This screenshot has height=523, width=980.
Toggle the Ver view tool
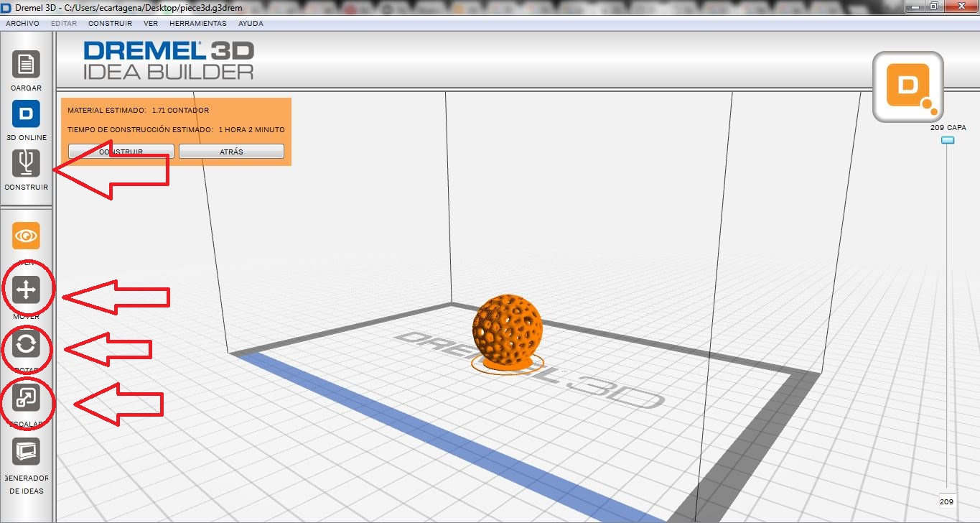coord(26,236)
